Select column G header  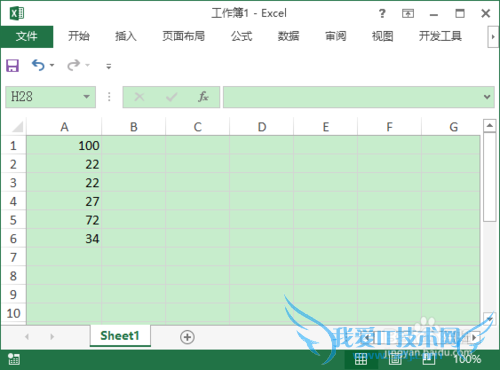click(x=451, y=127)
